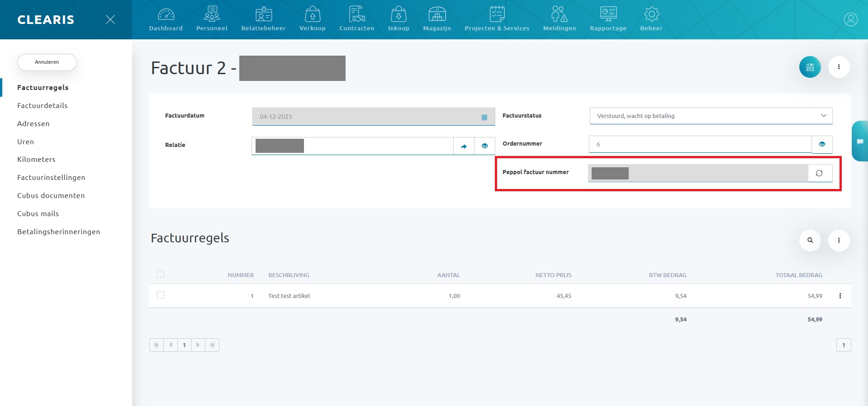
Task: Open calendar picker for Factuurdatum
Action: click(484, 117)
